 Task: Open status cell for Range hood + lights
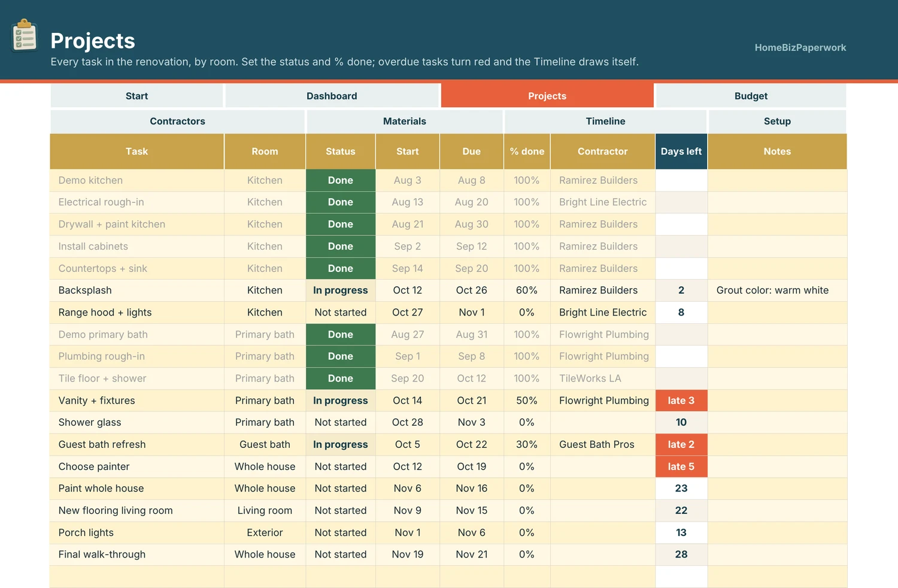coord(341,313)
